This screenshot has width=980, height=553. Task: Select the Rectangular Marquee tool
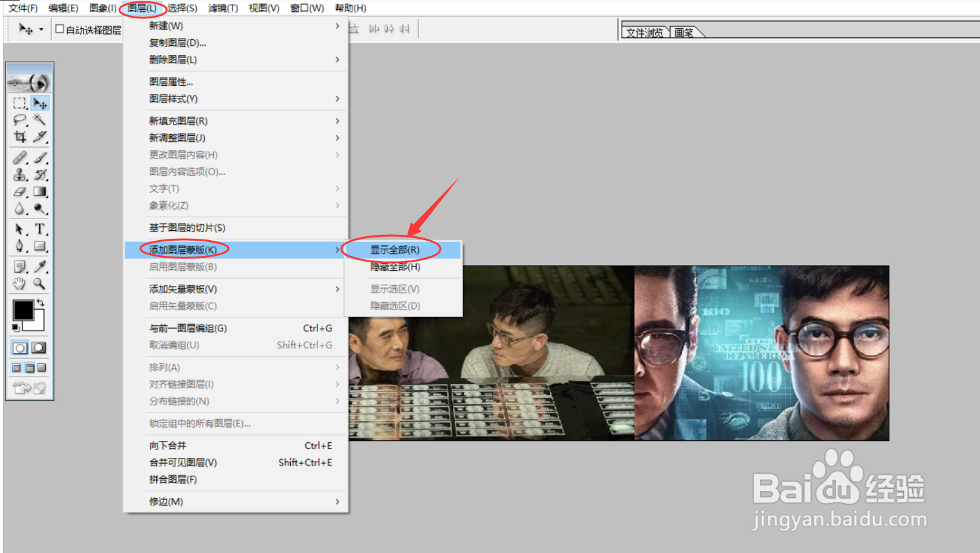[x=20, y=104]
